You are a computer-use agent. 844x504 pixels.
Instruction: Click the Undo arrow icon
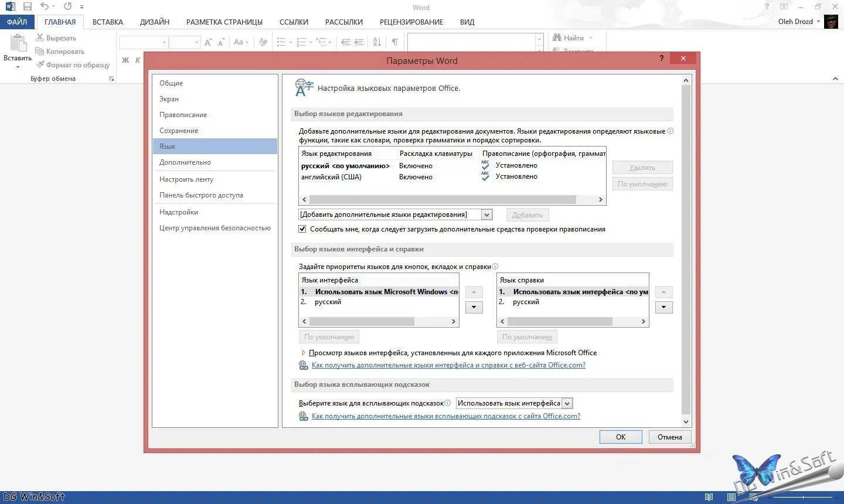45,6
